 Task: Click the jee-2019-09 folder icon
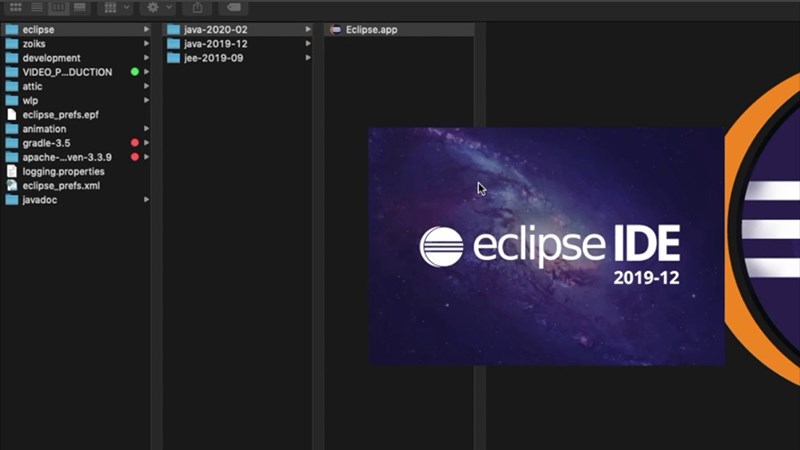point(173,58)
